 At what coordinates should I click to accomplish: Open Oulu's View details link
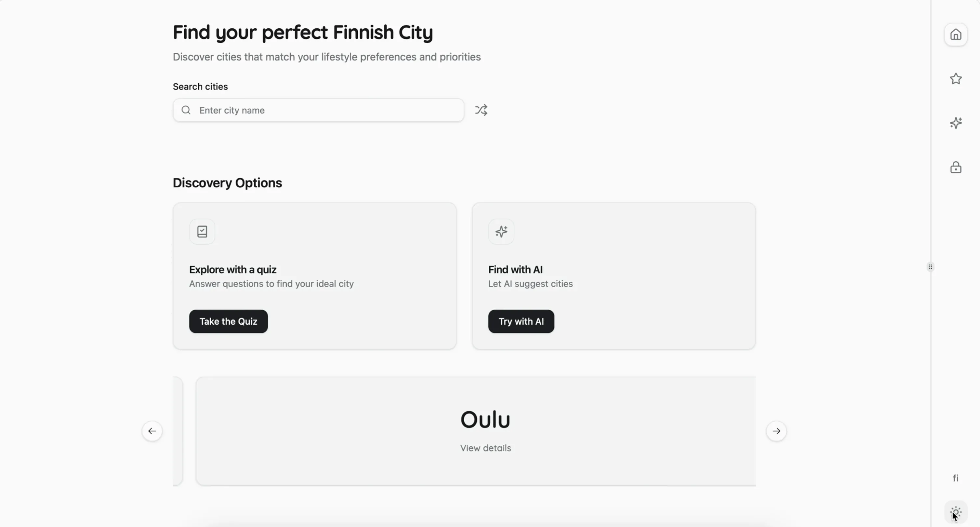[x=485, y=448]
